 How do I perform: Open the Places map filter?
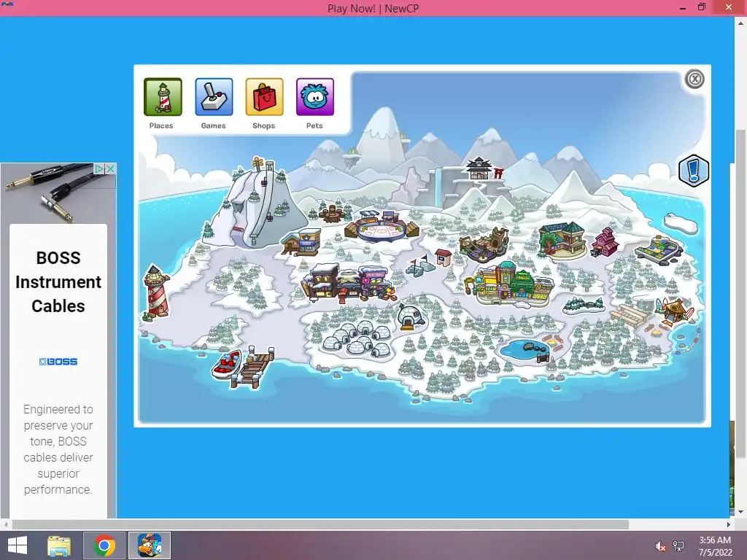[x=163, y=97]
